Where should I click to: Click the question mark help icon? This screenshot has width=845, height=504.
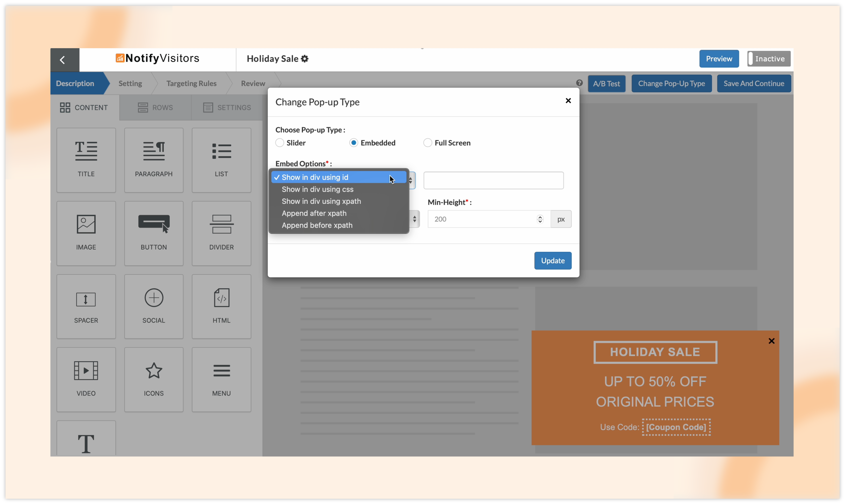point(579,83)
